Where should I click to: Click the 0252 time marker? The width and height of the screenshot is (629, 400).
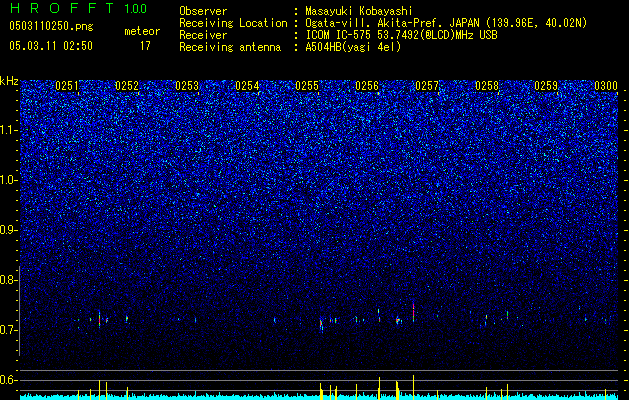coord(127,86)
